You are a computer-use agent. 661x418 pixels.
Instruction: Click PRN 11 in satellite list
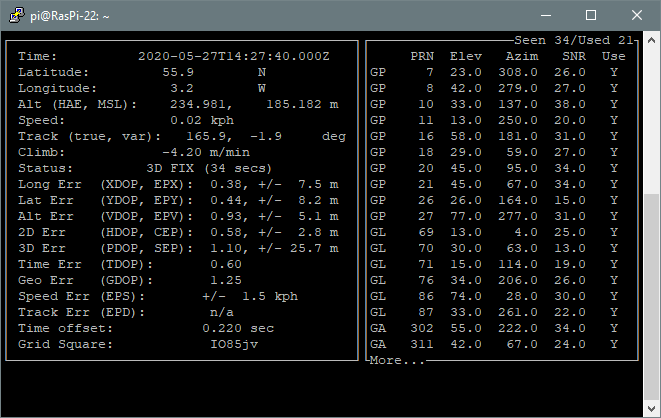pos(426,121)
